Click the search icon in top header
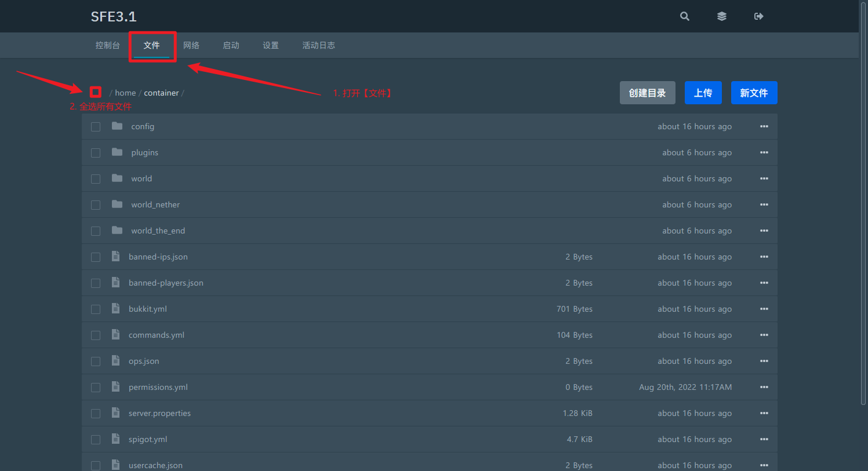Screen dimensions: 868x471 coord(685,16)
